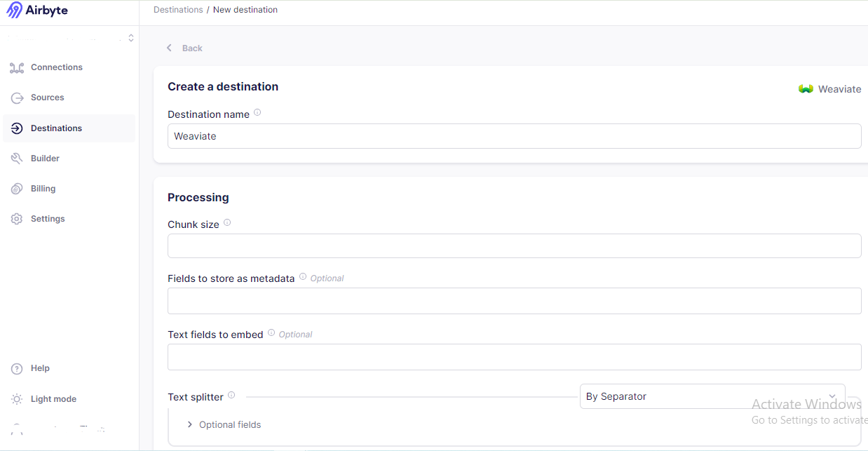Click the Builder wrench icon

point(17,159)
